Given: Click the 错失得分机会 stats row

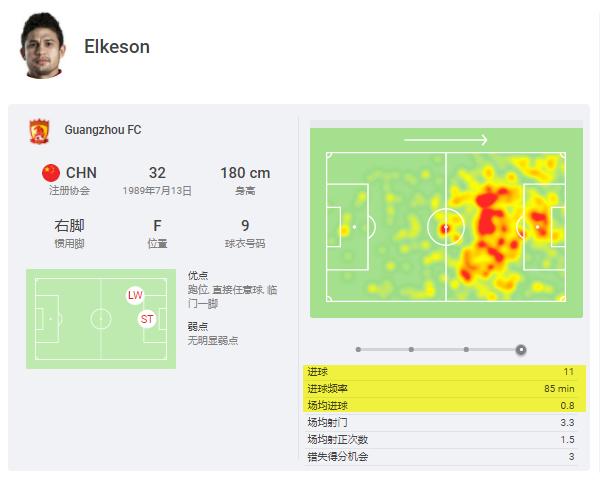Looking at the screenshot, I should (445, 457).
